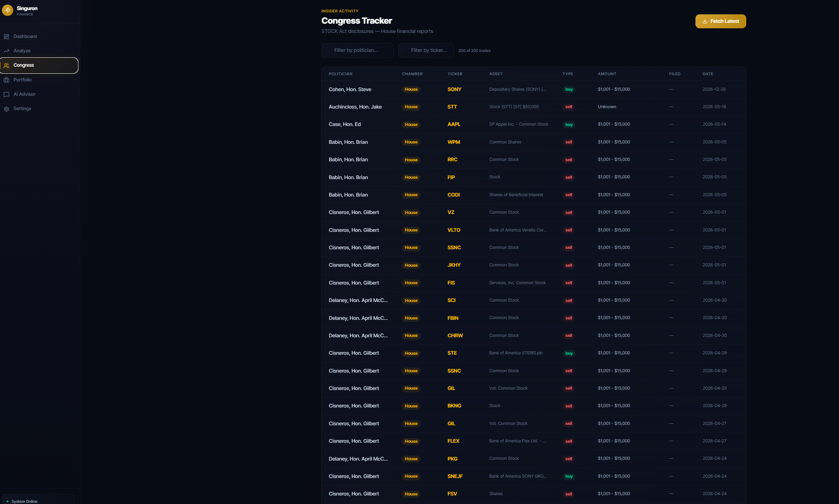Click the Singuron lightning logo icon
The image size is (839, 504).
[x=7, y=10]
